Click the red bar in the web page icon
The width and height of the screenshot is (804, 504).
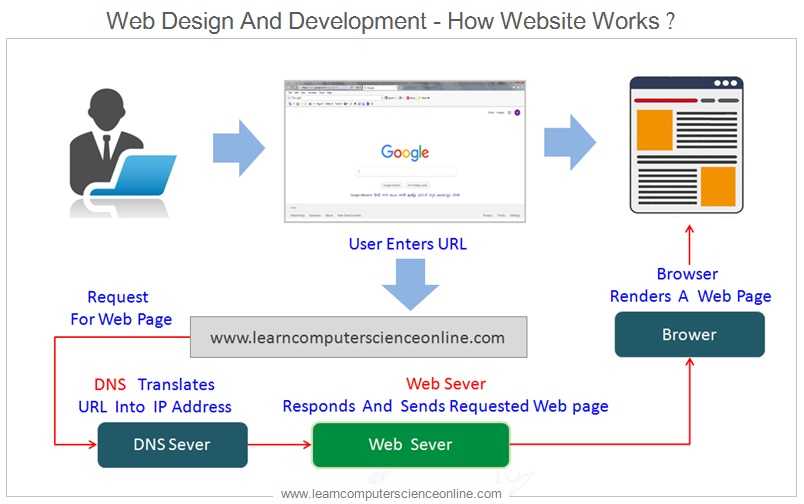666,100
